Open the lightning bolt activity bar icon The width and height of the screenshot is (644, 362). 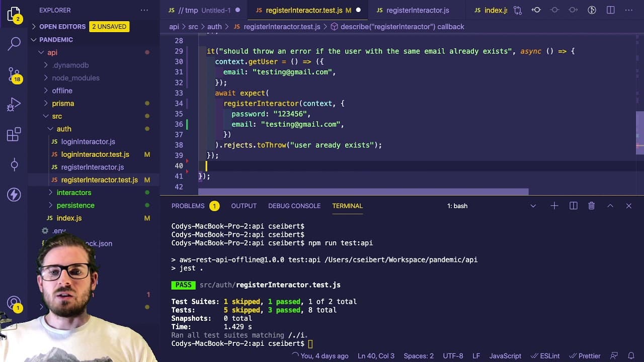point(14,195)
